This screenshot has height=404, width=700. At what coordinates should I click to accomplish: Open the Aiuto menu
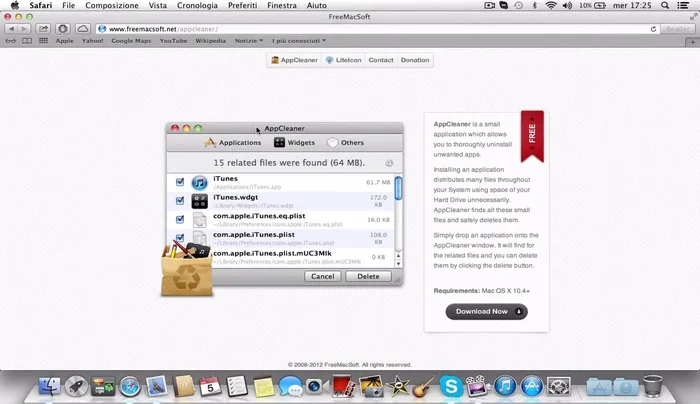(x=317, y=5)
